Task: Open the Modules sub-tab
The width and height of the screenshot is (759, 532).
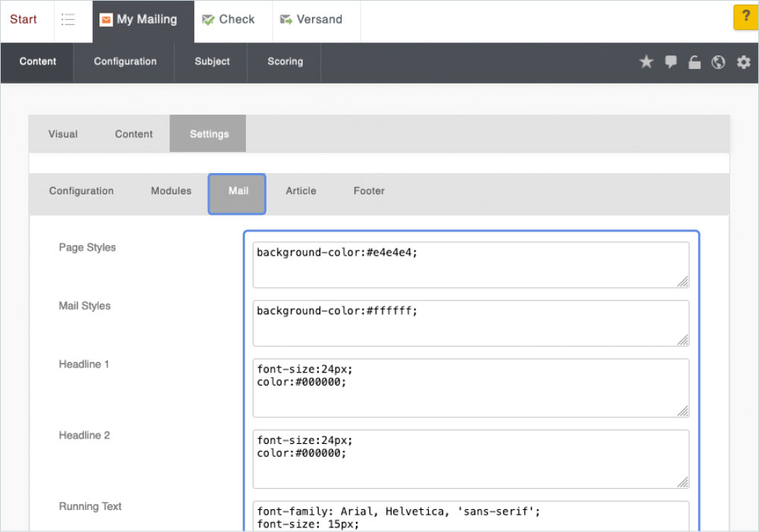Action: [x=171, y=190]
